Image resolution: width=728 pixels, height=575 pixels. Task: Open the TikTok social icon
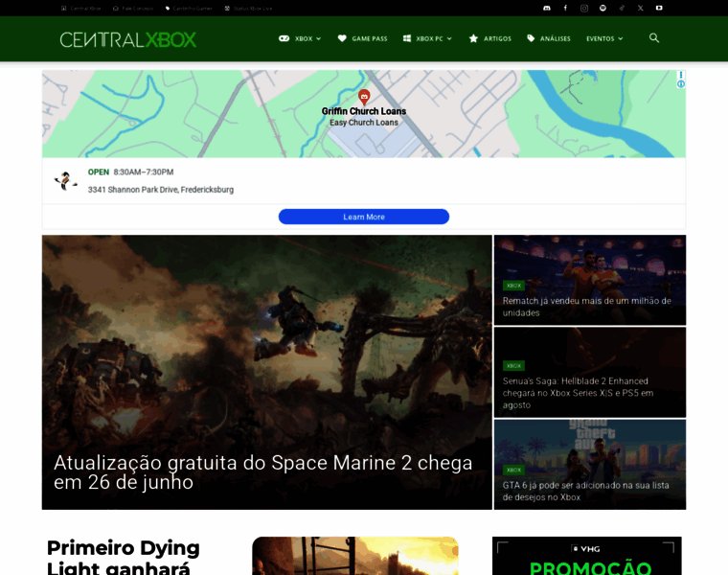[622, 8]
